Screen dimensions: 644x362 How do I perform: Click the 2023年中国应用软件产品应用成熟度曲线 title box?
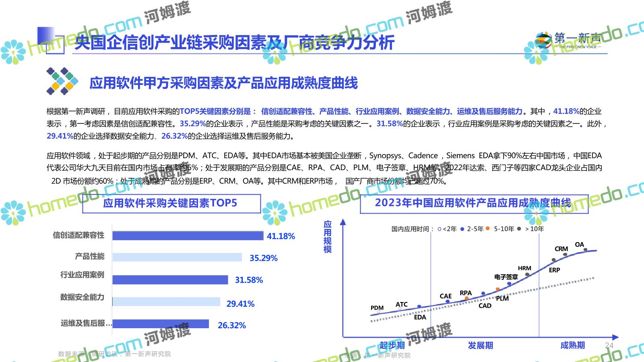[474, 204]
